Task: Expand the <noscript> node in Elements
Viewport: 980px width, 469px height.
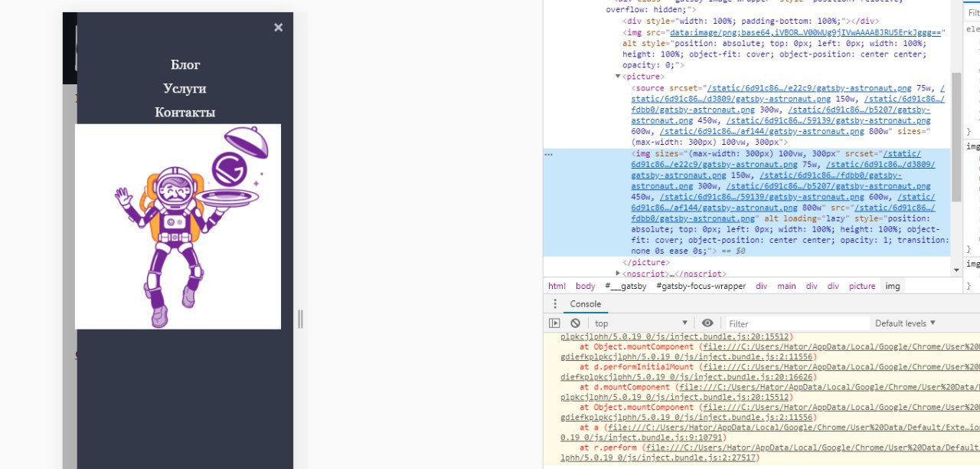Action: pos(619,274)
